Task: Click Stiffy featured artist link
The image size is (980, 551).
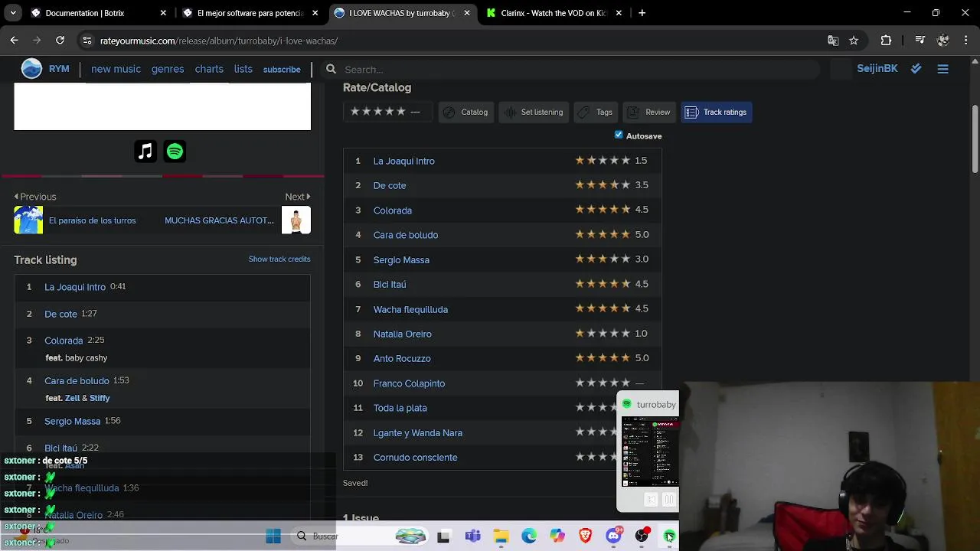Action: pyautogui.click(x=100, y=398)
